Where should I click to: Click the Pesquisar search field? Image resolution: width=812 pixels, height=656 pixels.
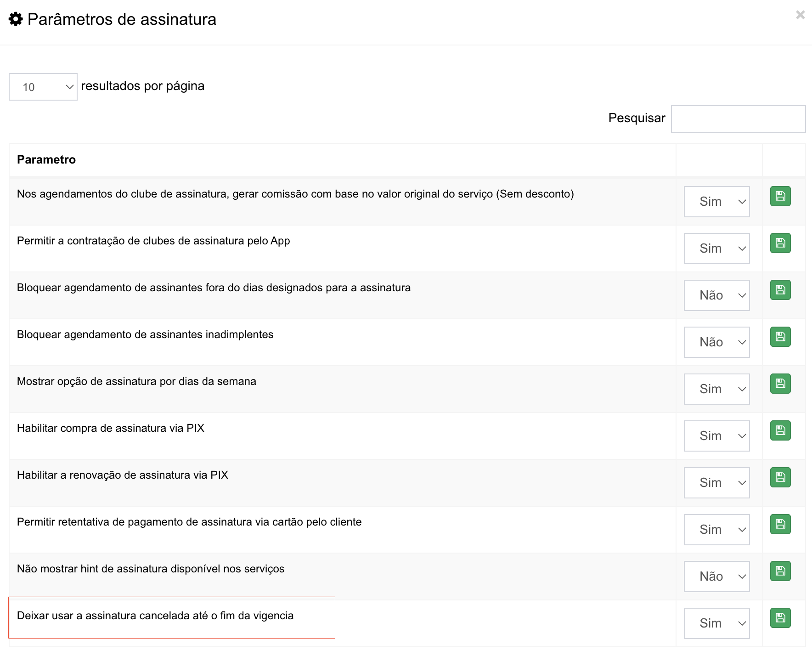click(x=738, y=119)
